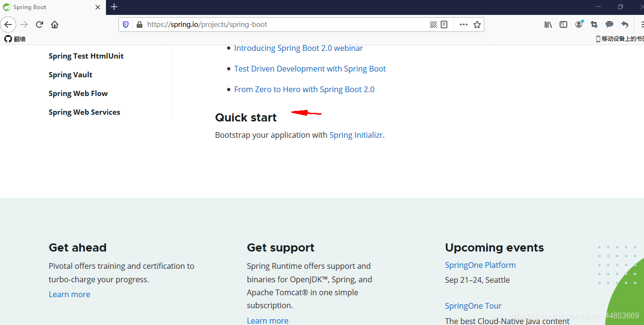Screen dimensions: 644x325
Task: Show sidebars icon in toolbar
Action: click(563, 24)
